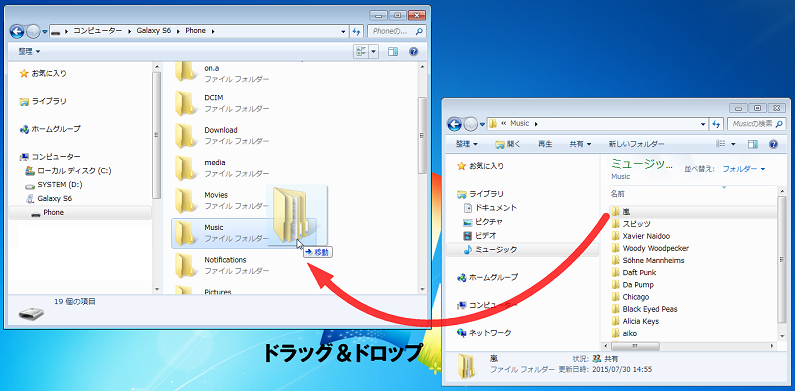Open 並べ替え フォルダー dropdown

pyautogui.click(x=743, y=168)
